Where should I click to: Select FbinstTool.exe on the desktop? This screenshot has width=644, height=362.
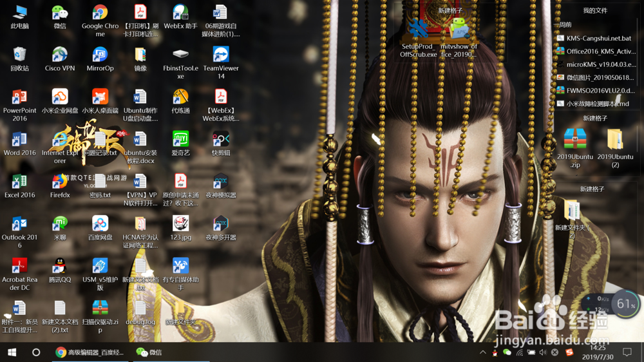point(180,64)
